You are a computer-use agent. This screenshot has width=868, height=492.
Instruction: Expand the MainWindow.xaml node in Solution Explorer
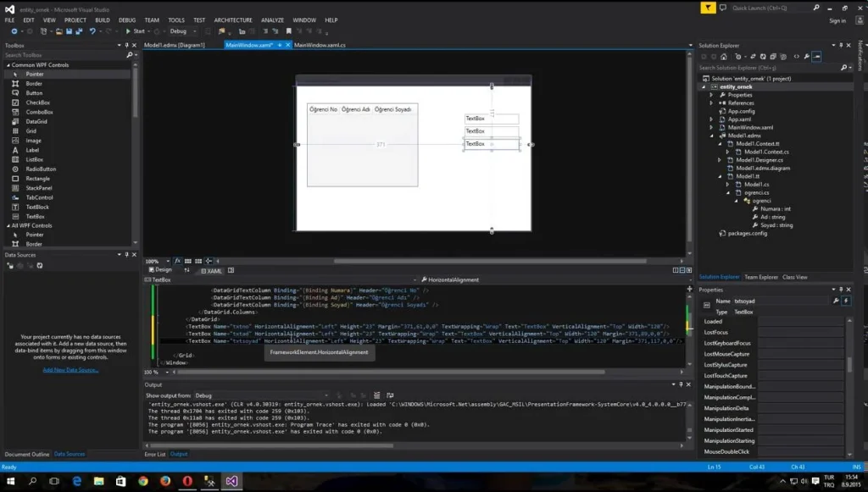tap(711, 128)
